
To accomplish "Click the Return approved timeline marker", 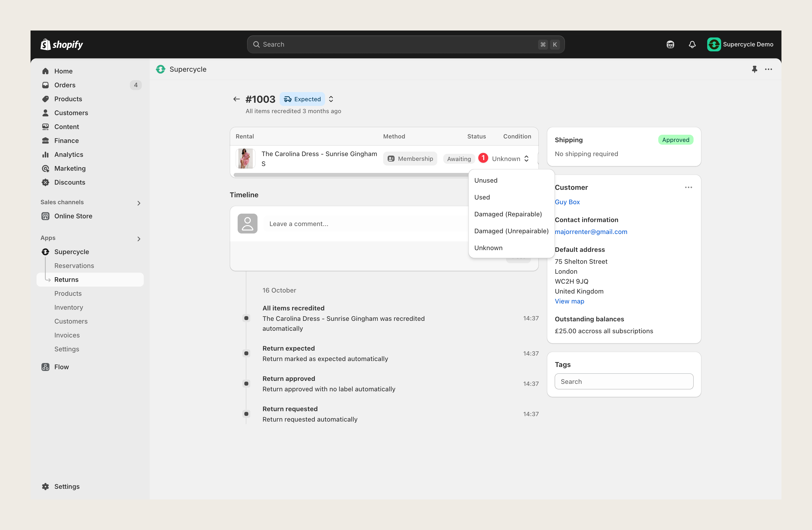I will (x=246, y=383).
